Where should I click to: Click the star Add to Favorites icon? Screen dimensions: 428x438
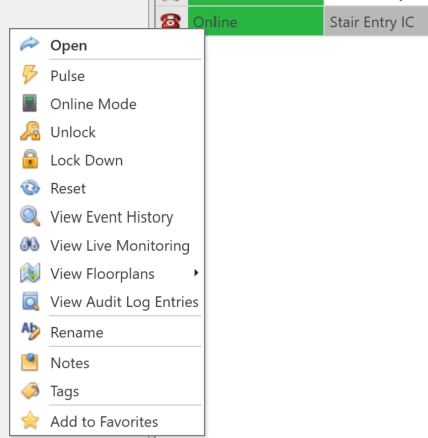click(x=30, y=420)
